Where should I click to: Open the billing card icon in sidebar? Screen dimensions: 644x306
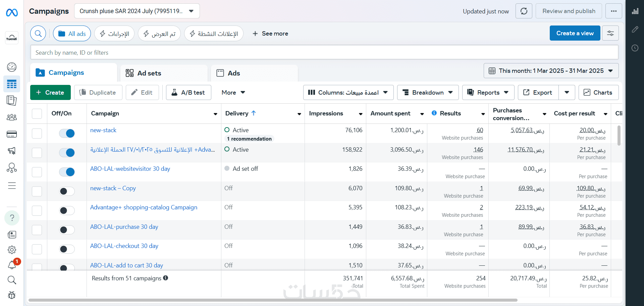pyautogui.click(x=12, y=134)
